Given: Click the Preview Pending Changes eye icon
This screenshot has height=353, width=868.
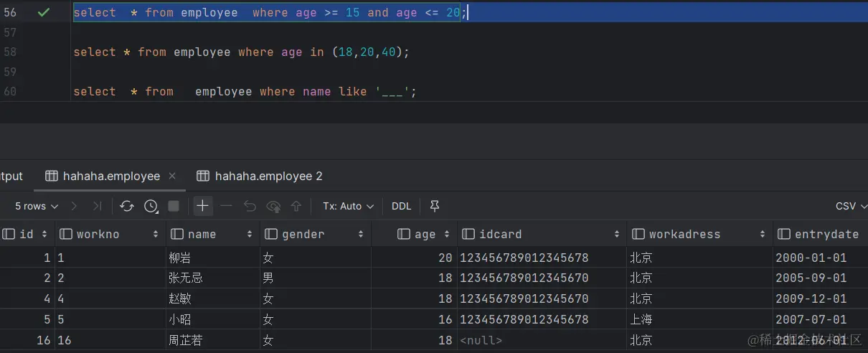Looking at the screenshot, I should (x=273, y=206).
